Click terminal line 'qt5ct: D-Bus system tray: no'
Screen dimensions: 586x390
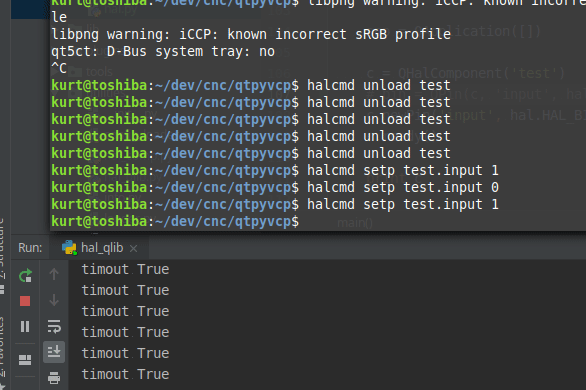point(163,51)
